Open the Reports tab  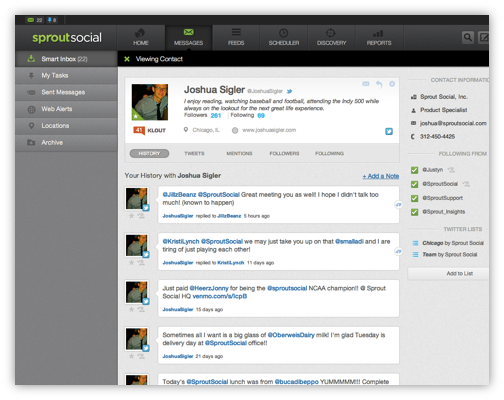pyautogui.click(x=379, y=38)
